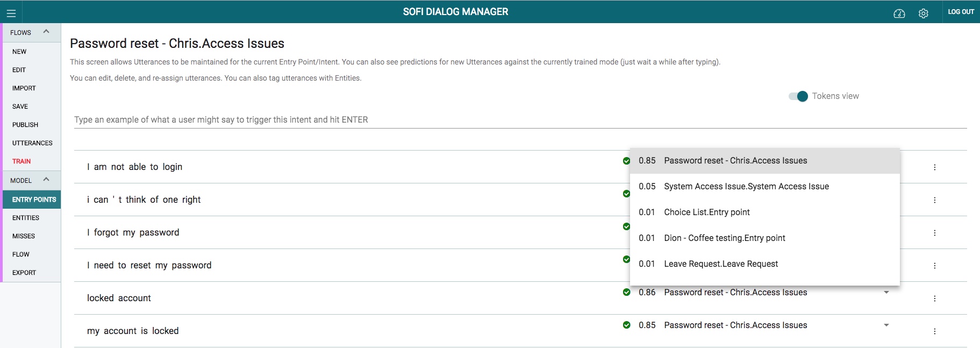980x348 pixels.
Task: Click green check icon for 'locked account'
Action: tap(626, 292)
